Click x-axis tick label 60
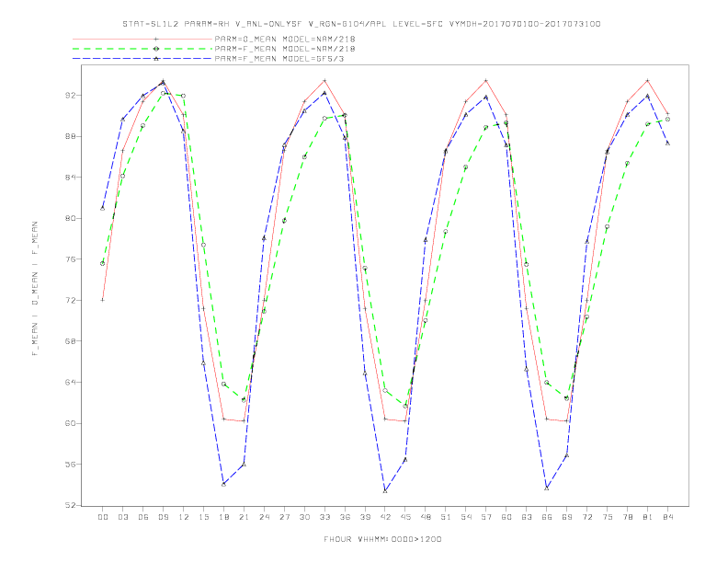The image size is (728, 563). (x=506, y=517)
